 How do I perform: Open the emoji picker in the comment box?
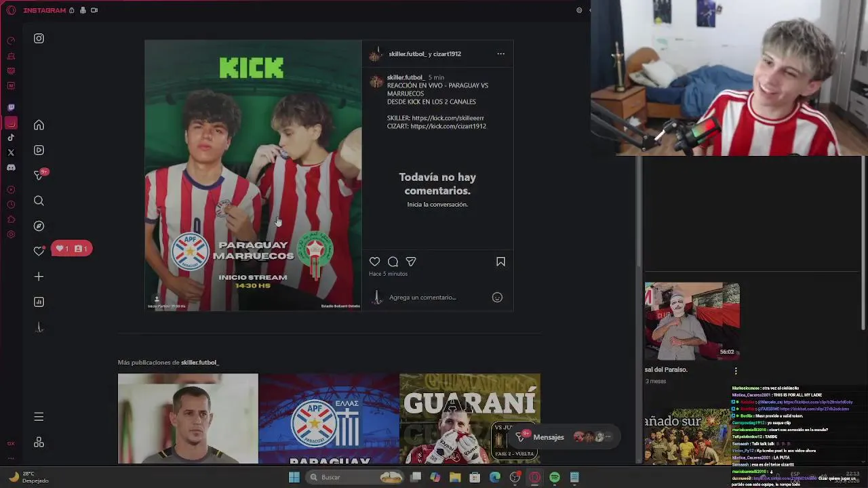coord(497,297)
